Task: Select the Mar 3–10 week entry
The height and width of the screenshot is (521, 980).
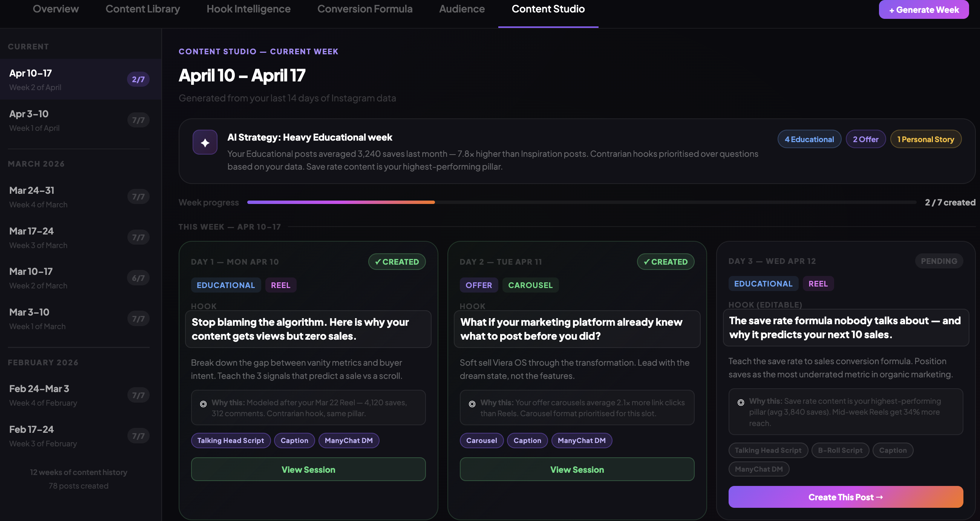Action: [81, 318]
